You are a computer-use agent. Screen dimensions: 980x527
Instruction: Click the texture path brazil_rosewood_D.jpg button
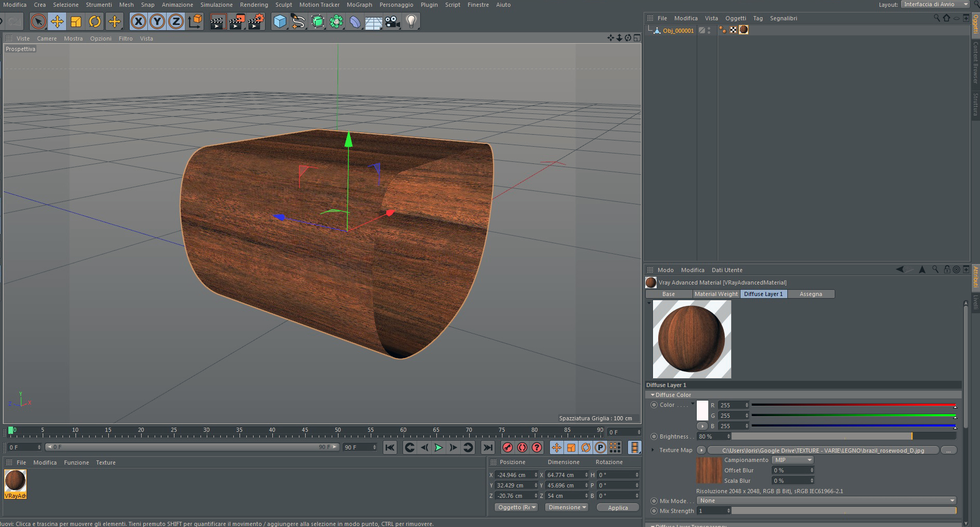(x=822, y=451)
